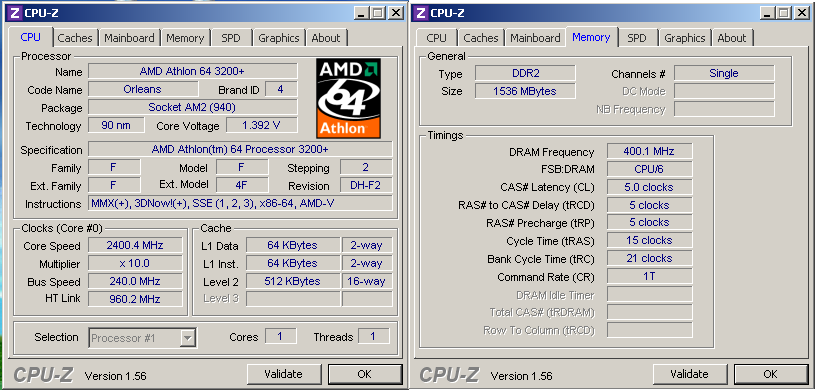Click the Bus Speed value 240.0 MHz
Image resolution: width=815 pixels, height=390 pixels.
coord(135,281)
